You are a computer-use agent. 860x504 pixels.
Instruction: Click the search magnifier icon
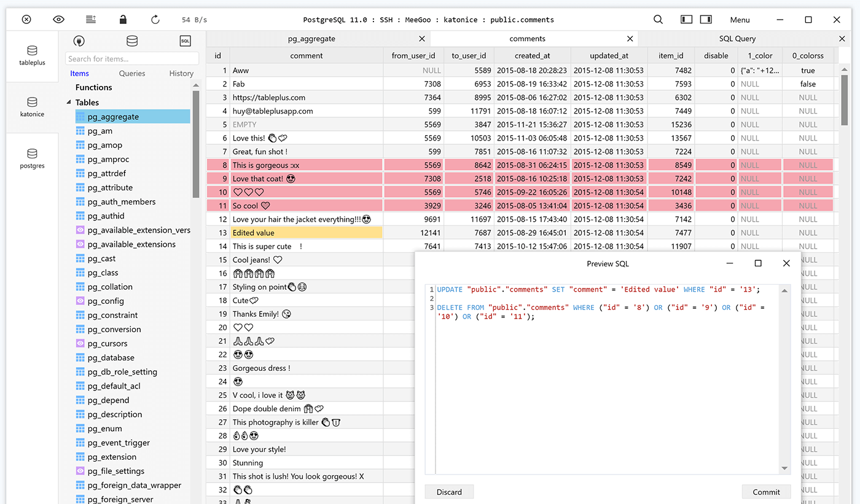pos(658,20)
